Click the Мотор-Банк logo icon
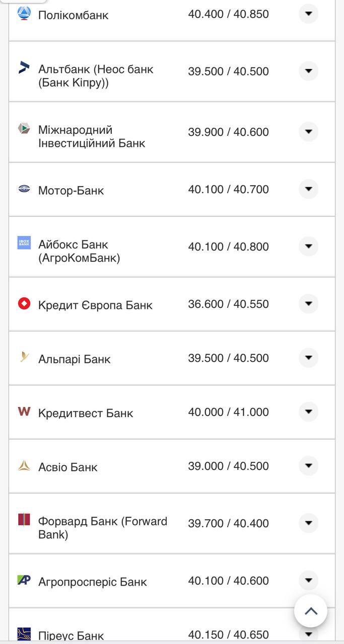 click(x=24, y=189)
